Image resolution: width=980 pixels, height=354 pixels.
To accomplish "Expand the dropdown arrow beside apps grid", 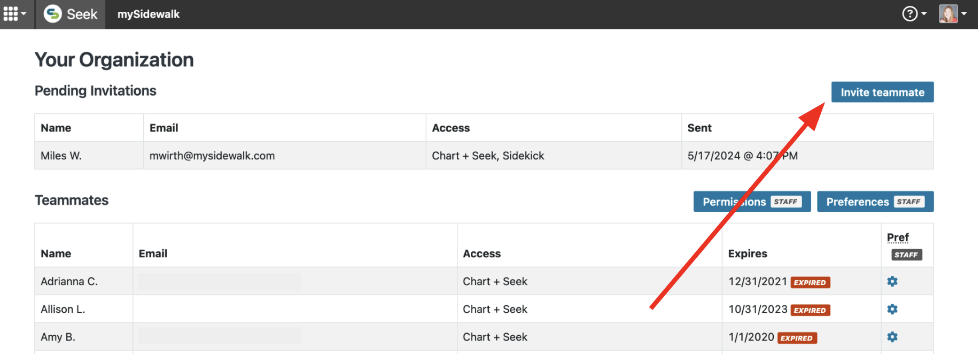I will (x=24, y=14).
